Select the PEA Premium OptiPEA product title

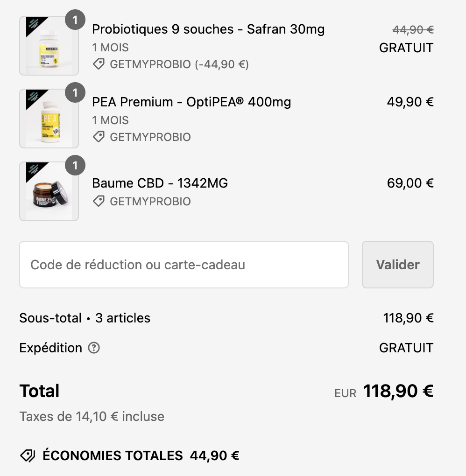point(191,102)
